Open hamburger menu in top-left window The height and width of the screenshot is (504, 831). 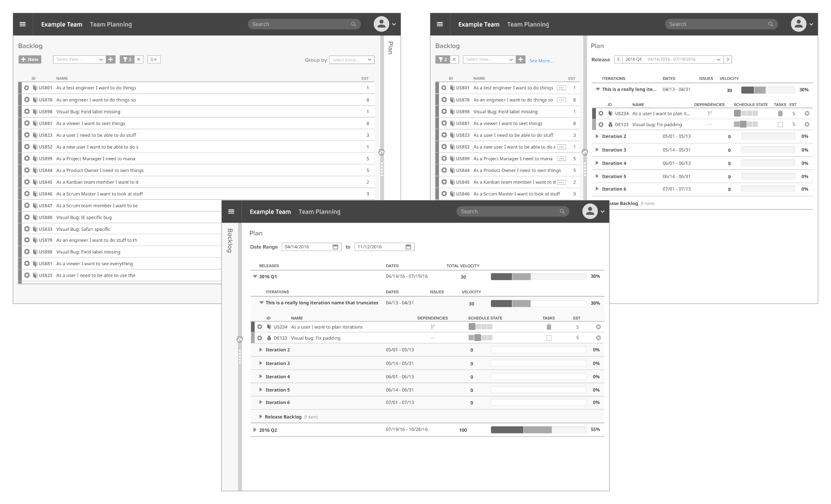23,24
